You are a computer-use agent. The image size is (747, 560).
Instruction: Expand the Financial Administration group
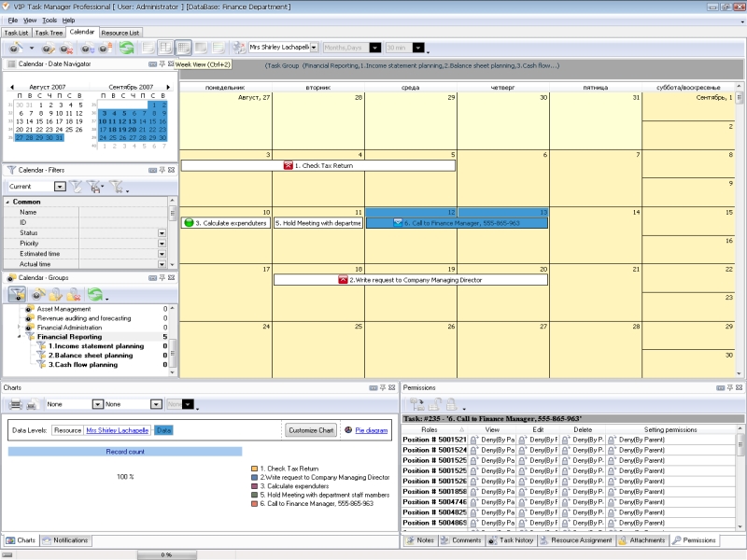[x=20, y=328]
